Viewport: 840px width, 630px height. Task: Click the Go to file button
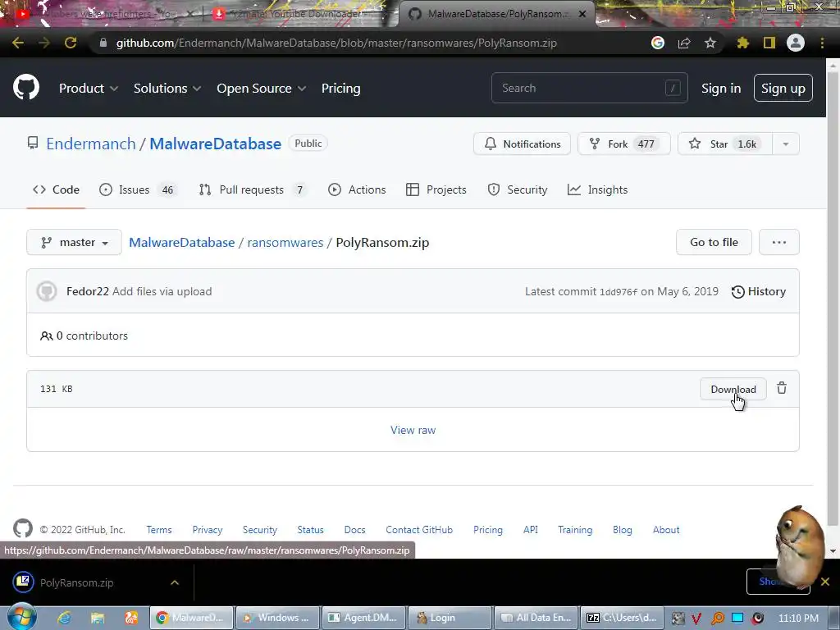click(714, 242)
